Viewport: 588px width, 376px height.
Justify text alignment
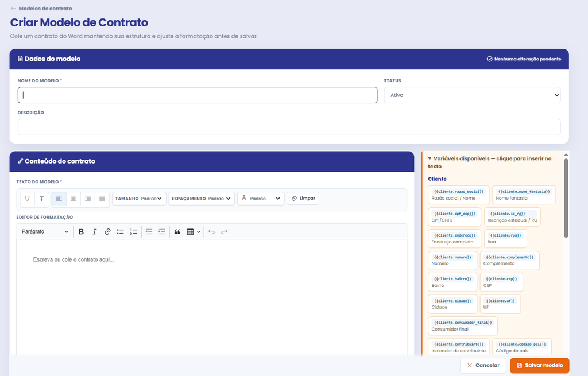102,199
